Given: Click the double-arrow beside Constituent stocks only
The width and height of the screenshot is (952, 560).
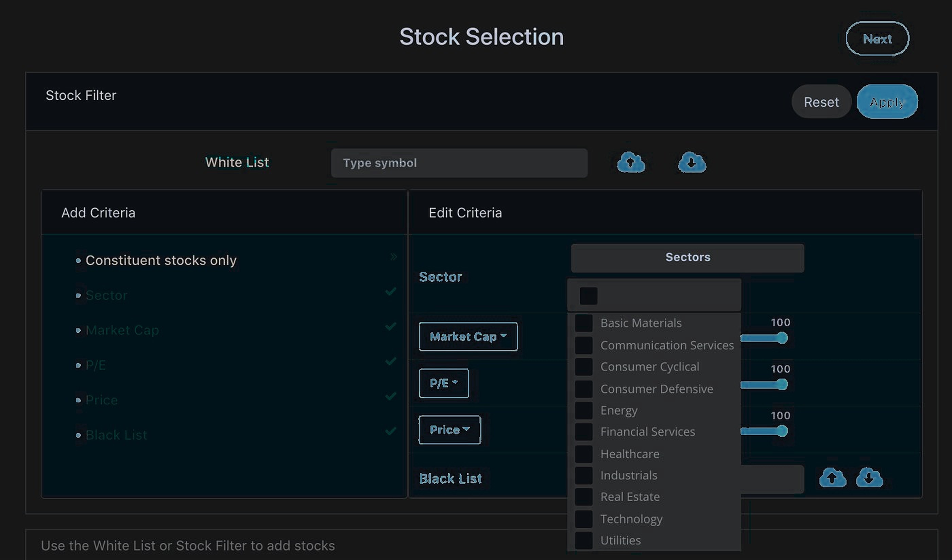Looking at the screenshot, I should tap(393, 257).
